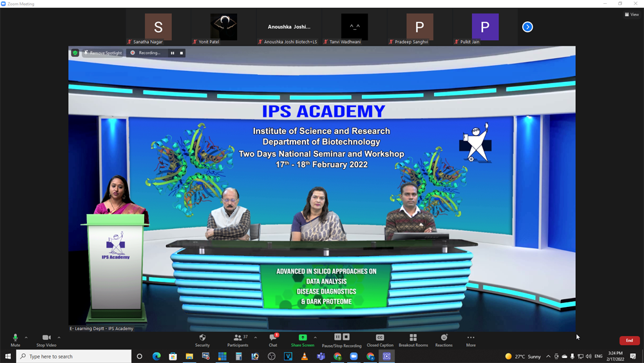Open VLC media player from taskbar
The image size is (644, 363).
pyautogui.click(x=305, y=357)
